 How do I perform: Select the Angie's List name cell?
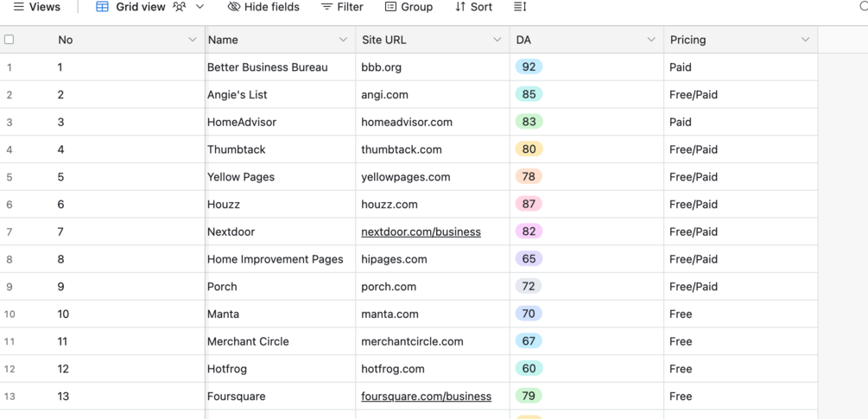[x=280, y=95]
